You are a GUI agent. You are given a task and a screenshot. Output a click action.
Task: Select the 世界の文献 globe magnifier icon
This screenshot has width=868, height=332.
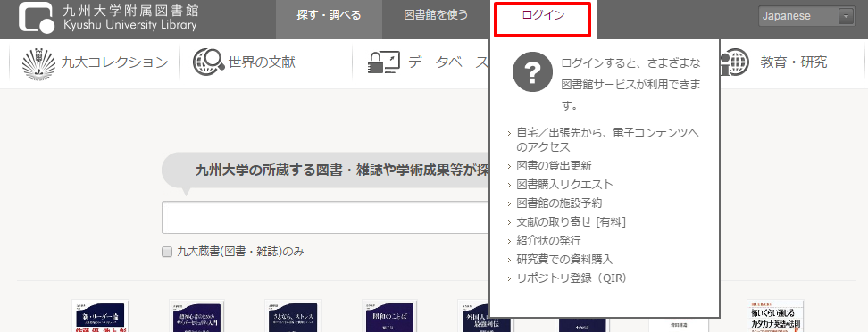point(208,62)
